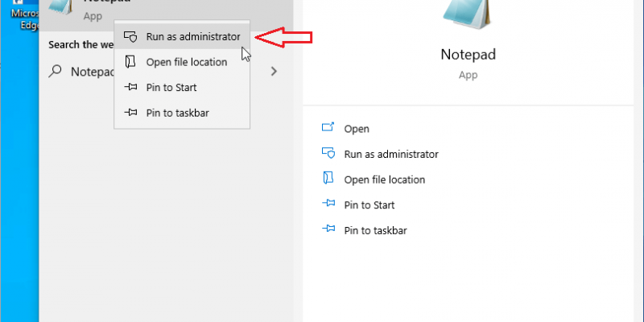Click Pin to Start in the preview pane
This screenshot has width=644, height=322.
click(369, 205)
